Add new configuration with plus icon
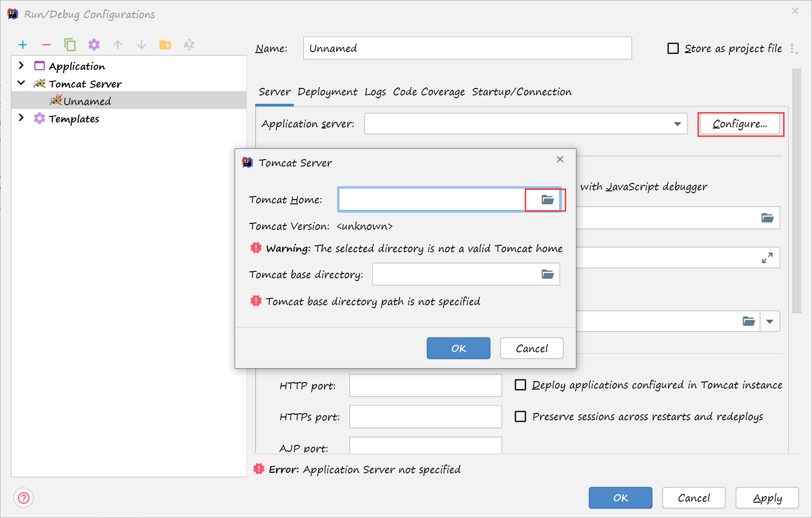Image resolution: width=812 pixels, height=518 pixels. pyautogui.click(x=23, y=45)
